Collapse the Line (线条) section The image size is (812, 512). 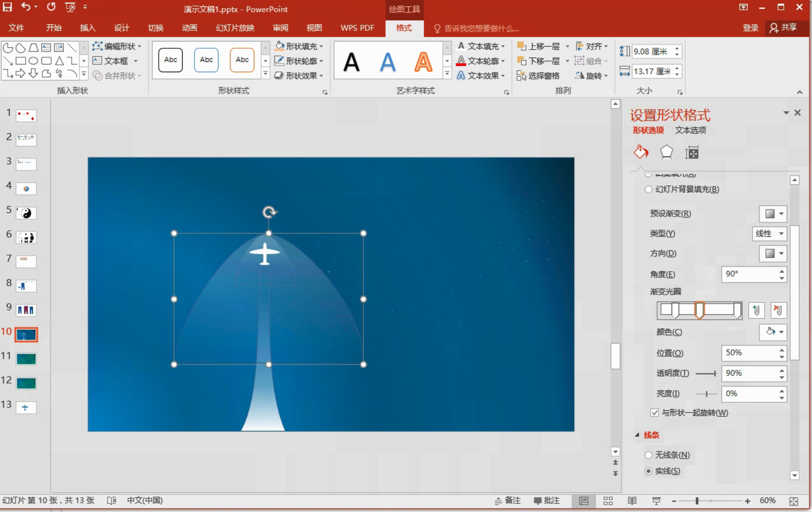pos(637,435)
